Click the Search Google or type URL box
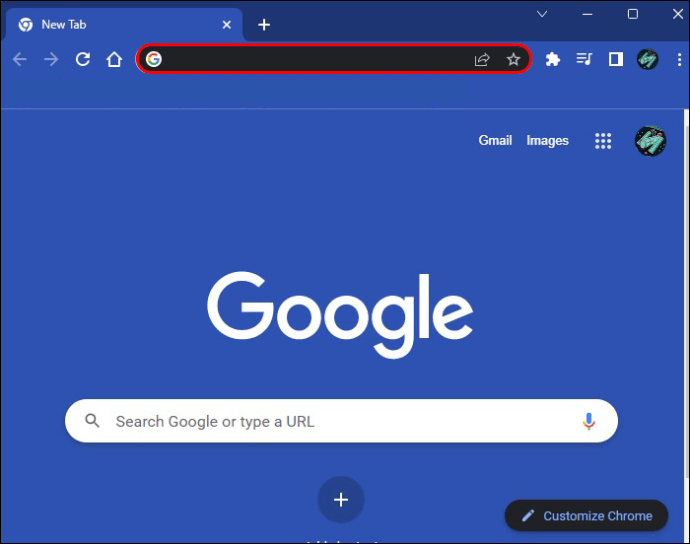The image size is (690, 544). pyautogui.click(x=341, y=421)
